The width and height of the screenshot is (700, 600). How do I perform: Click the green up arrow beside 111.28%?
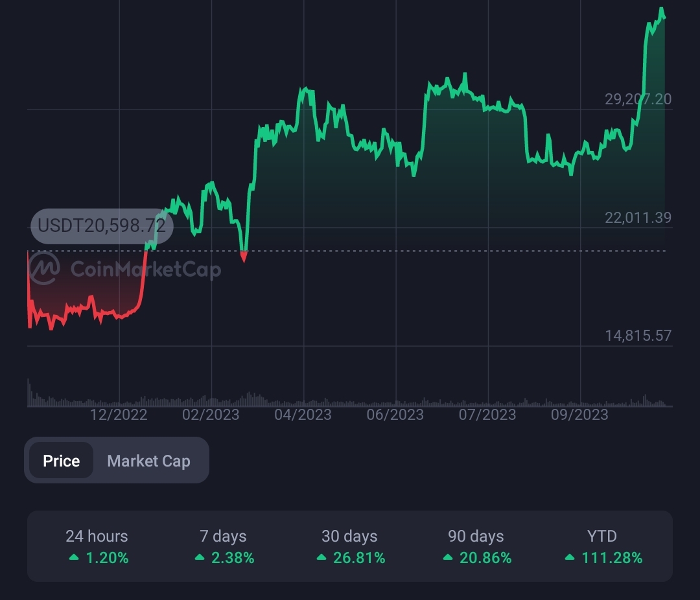pos(568,557)
